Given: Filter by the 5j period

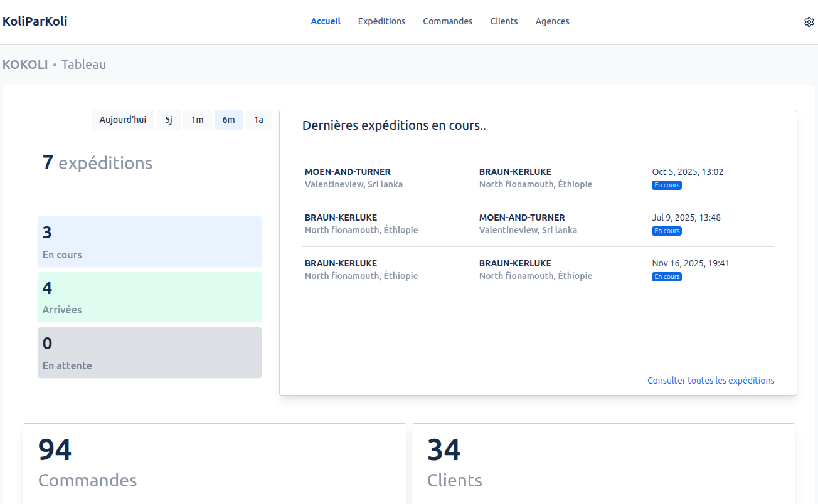Looking at the screenshot, I should pyautogui.click(x=169, y=120).
